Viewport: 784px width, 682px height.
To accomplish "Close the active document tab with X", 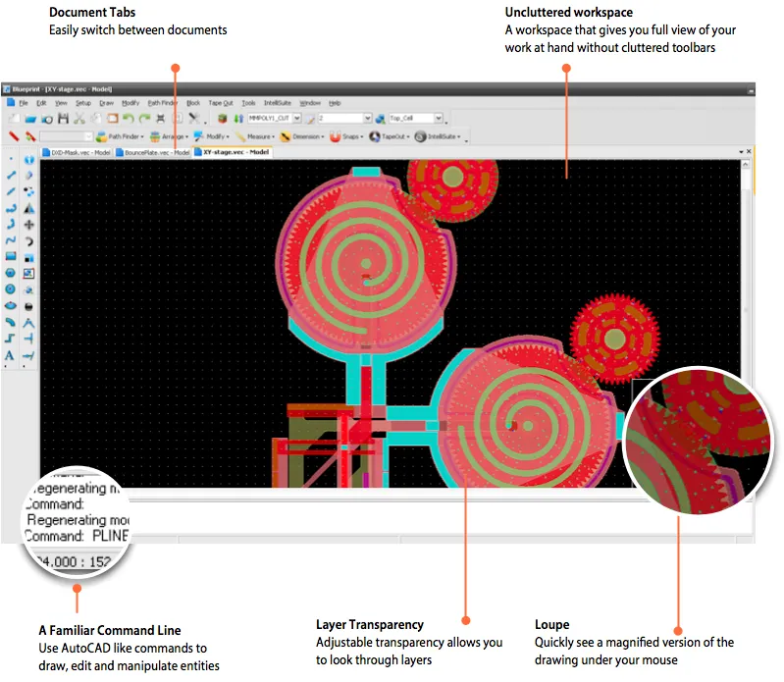I will (x=749, y=151).
